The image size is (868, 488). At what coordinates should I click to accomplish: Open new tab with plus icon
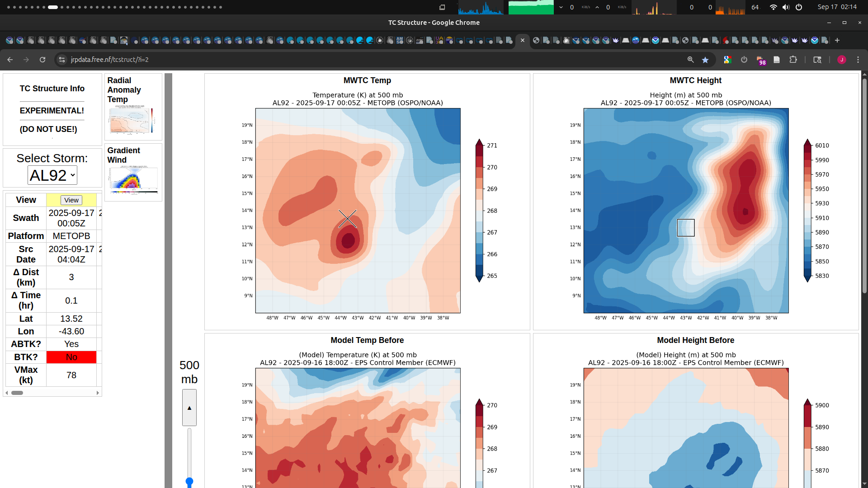[837, 40]
